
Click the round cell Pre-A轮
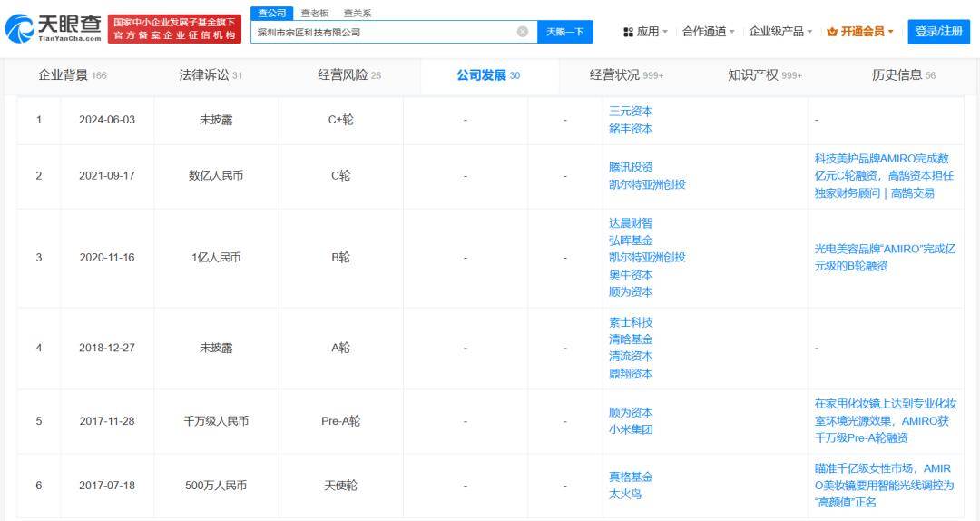tap(340, 421)
